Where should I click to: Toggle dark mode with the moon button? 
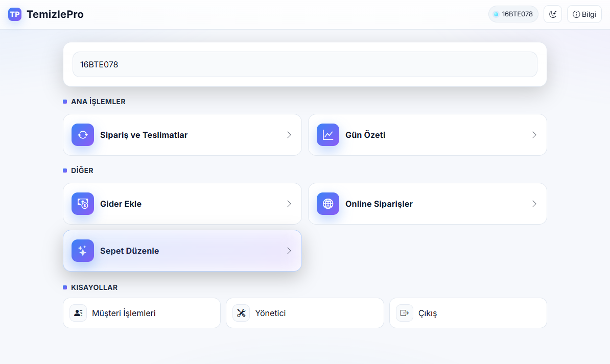pyautogui.click(x=553, y=14)
